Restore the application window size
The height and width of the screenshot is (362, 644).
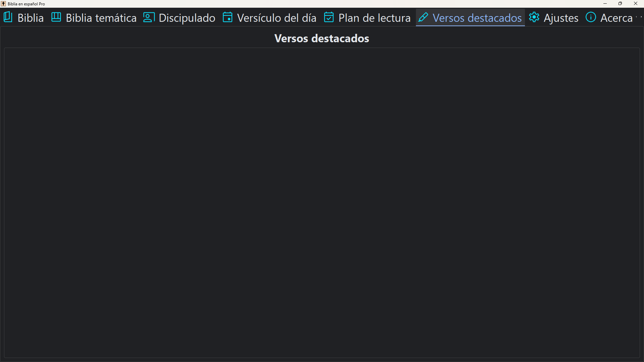(621, 4)
